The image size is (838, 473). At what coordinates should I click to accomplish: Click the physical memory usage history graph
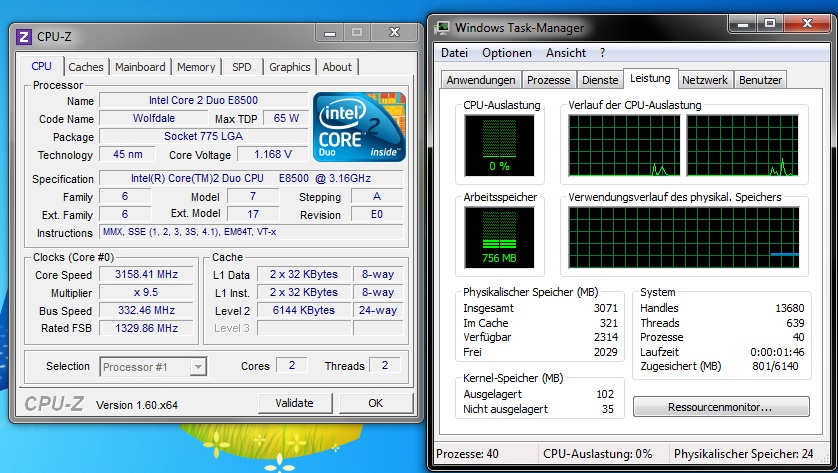tap(684, 237)
